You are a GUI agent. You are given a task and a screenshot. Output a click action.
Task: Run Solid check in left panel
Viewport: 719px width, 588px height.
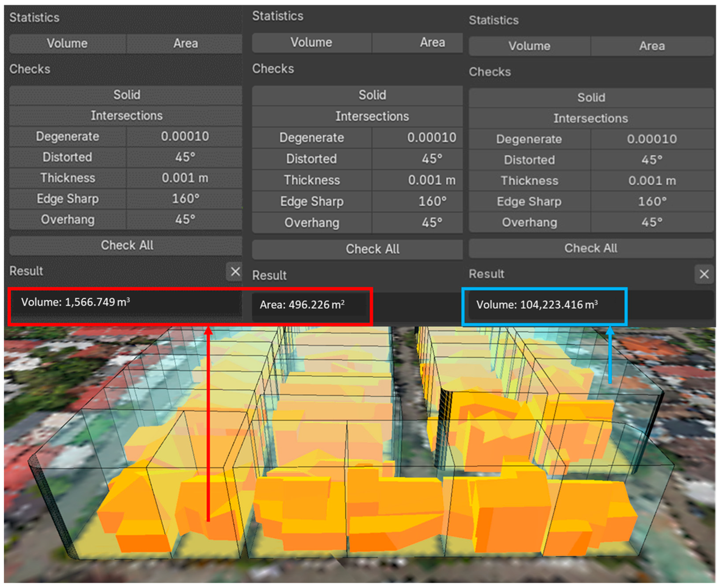126,95
